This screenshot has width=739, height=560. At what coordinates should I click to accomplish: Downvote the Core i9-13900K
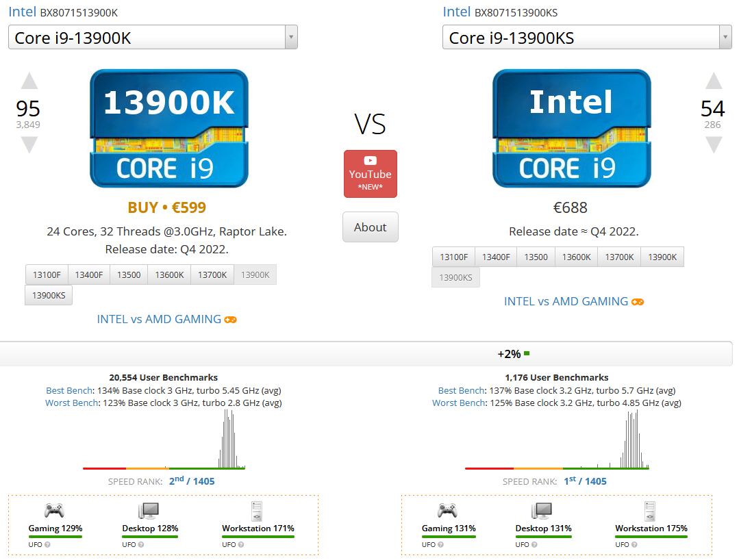(29, 144)
